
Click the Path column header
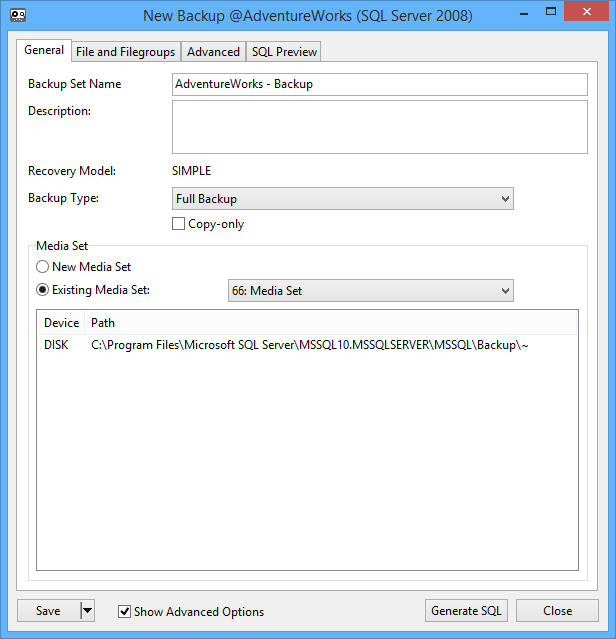tap(331, 323)
